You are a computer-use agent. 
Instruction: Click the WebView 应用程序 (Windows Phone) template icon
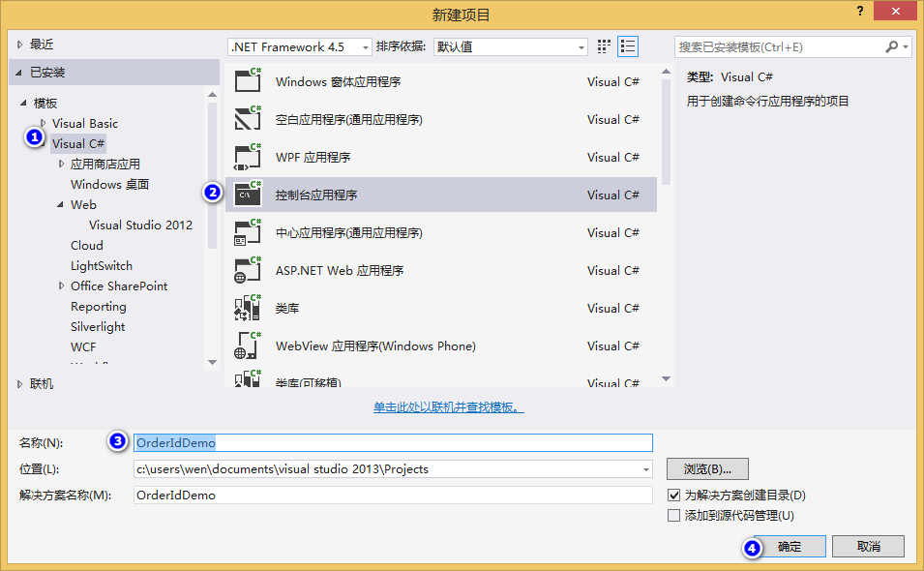(x=248, y=346)
